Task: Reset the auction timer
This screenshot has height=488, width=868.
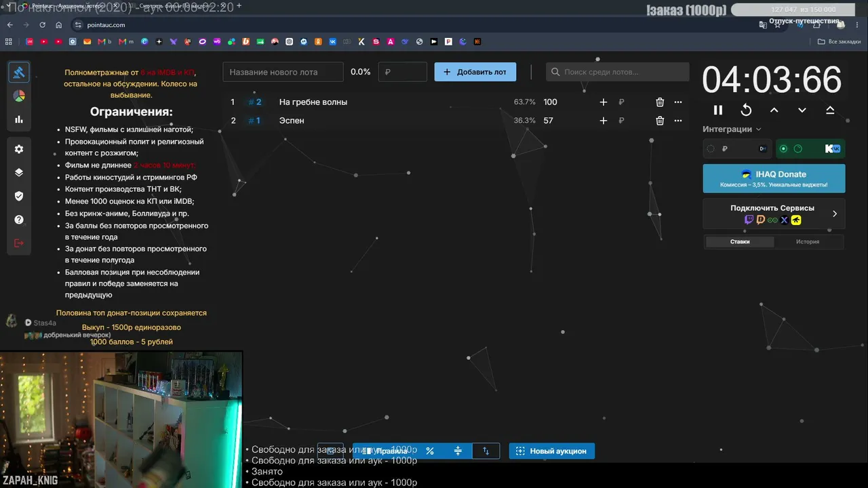Action: [x=746, y=110]
